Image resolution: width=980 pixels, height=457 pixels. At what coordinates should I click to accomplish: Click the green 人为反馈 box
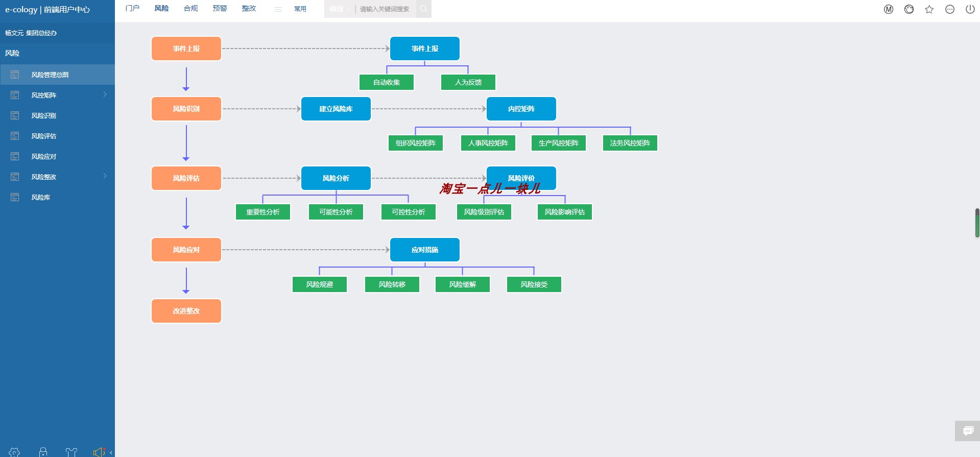pos(468,82)
